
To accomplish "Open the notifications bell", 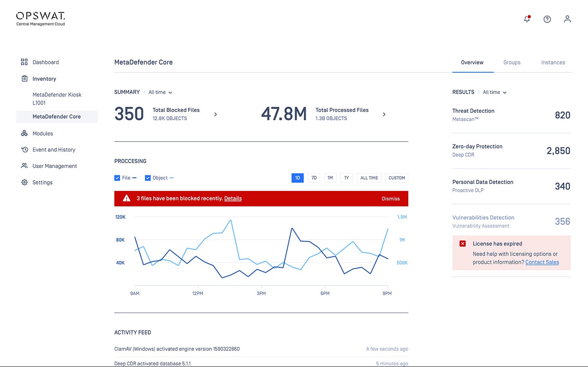I will pyautogui.click(x=527, y=19).
